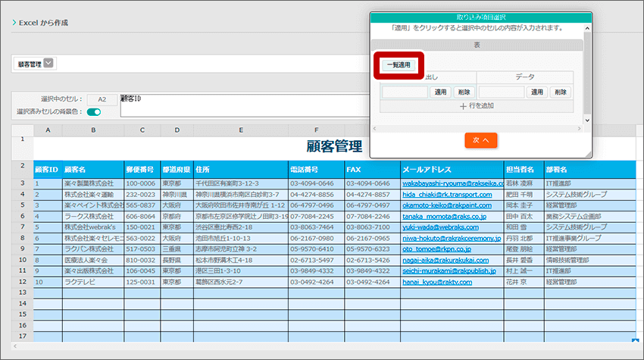Click the 顧客名 header cell

pos(93,169)
